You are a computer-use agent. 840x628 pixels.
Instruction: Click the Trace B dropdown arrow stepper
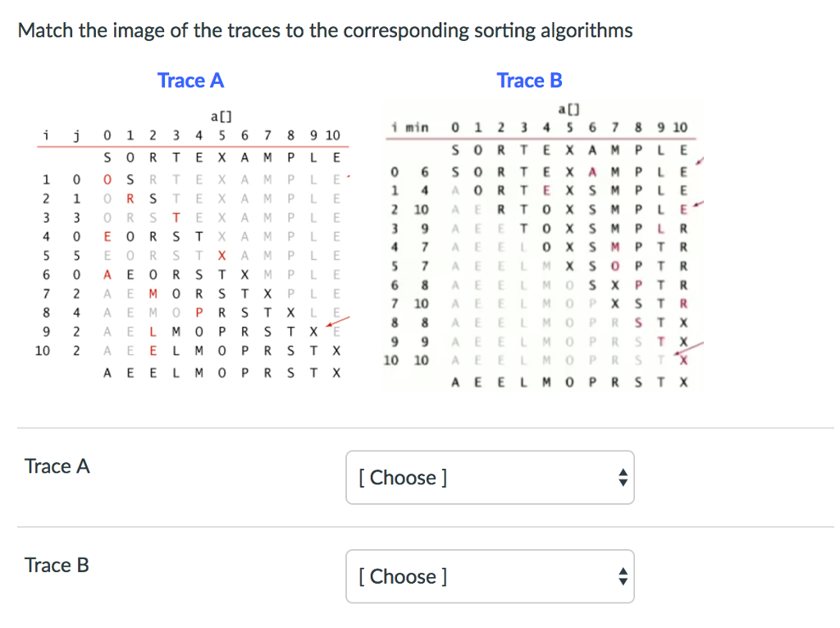click(623, 576)
